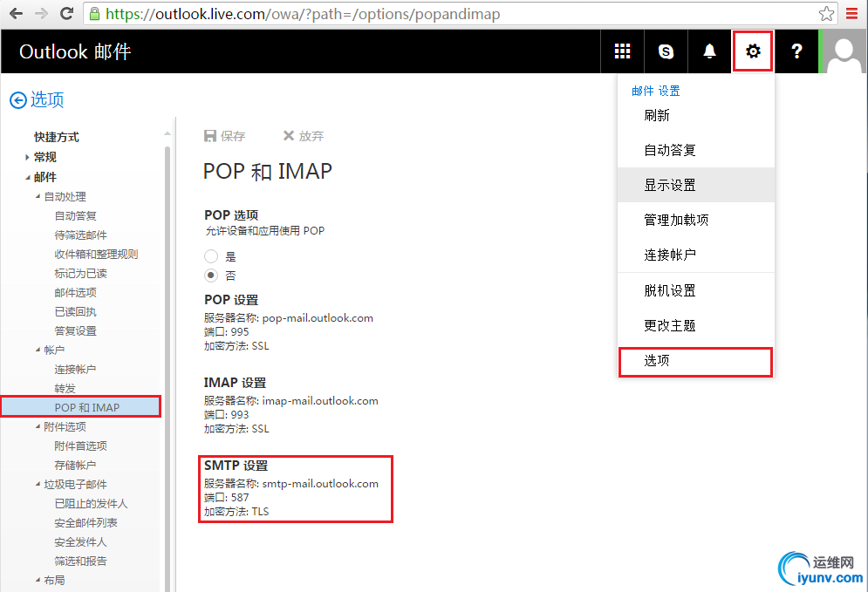Image resolution: width=868 pixels, height=592 pixels.
Task: Select the 是 radio button for POP
Action: coord(211,256)
